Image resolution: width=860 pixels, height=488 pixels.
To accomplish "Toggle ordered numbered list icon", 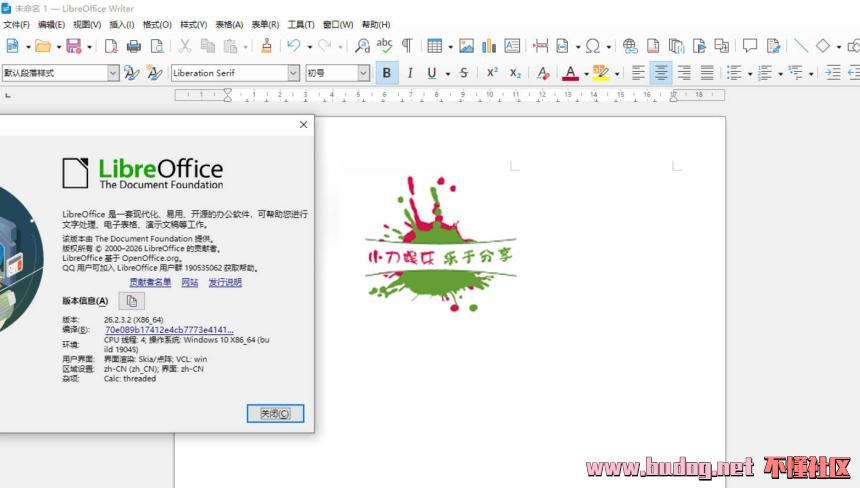I will (x=765, y=73).
